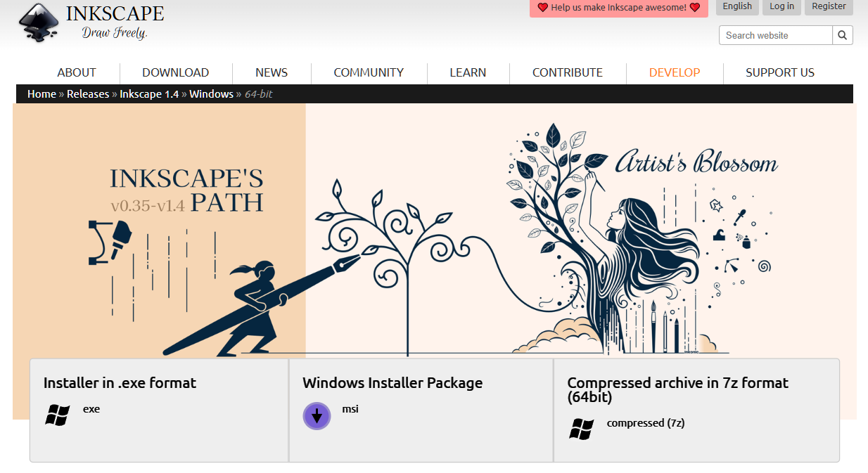Click Compressed archive in 7z format heading

(x=678, y=390)
